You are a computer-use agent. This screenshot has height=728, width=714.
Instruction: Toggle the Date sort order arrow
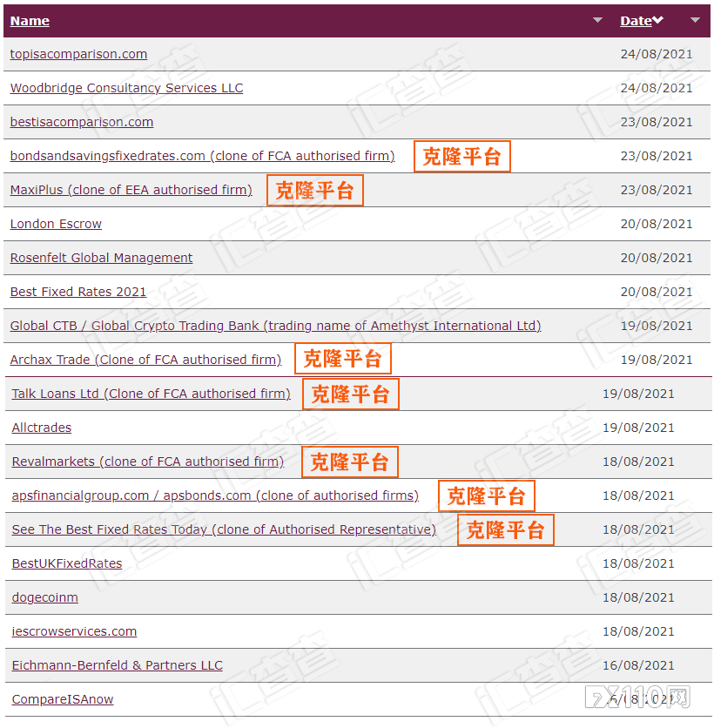661,20
